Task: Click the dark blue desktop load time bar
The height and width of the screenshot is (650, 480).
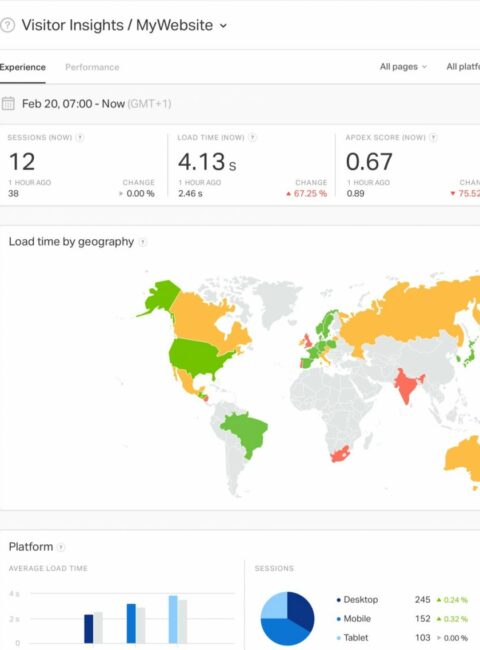Action: [89, 629]
